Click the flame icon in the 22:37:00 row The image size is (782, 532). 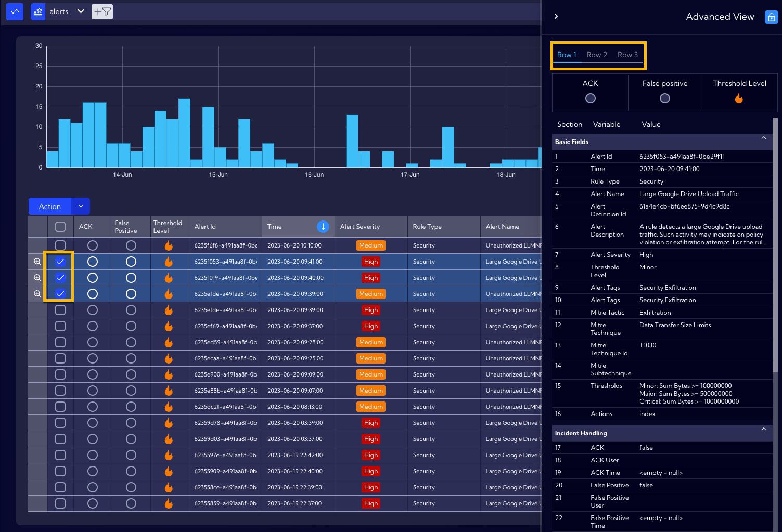pos(169,503)
